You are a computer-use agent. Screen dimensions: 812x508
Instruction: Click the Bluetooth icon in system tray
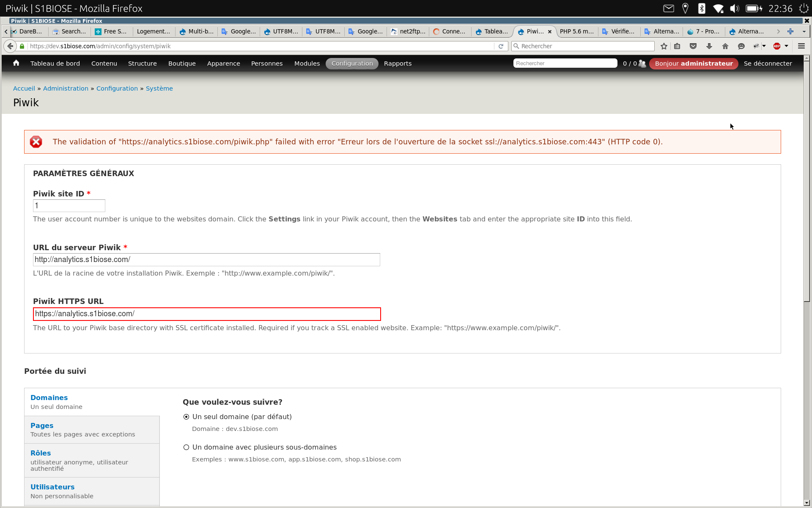point(702,8)
